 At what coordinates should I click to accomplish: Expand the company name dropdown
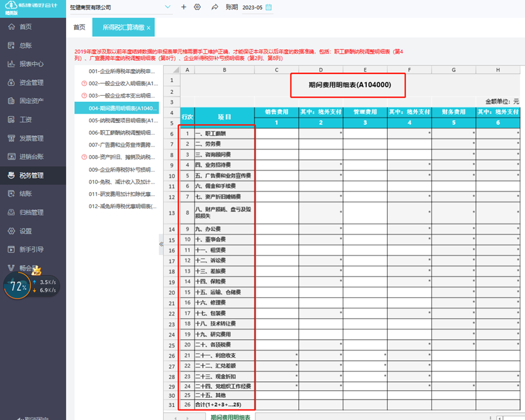pyautogui.click(x=168, y=7)
